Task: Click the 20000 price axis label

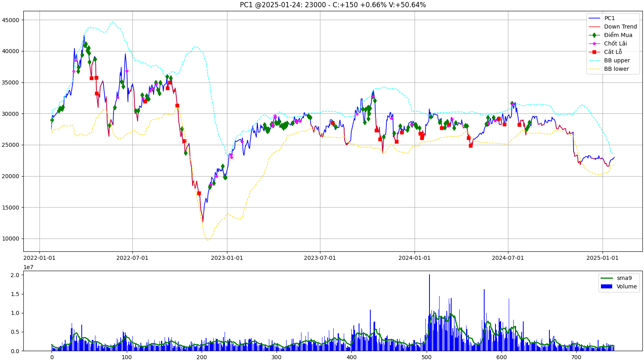Action: (x=11, y=176)
